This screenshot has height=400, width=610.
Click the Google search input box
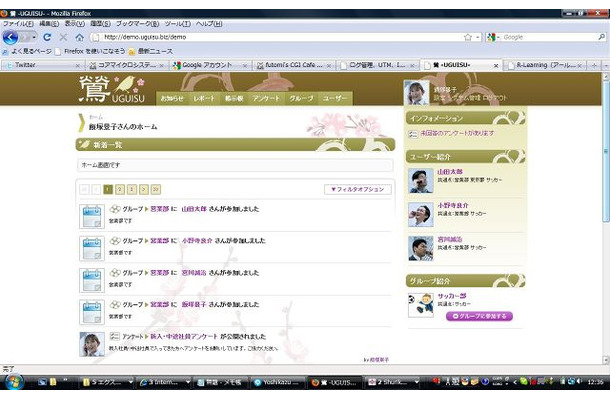coord(549,37)
